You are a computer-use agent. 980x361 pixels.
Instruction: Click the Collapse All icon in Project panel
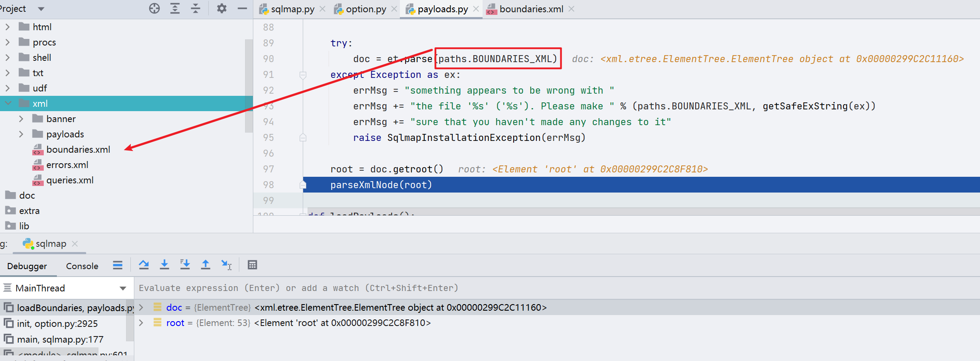pyautogui.click(x=196, y=8)
